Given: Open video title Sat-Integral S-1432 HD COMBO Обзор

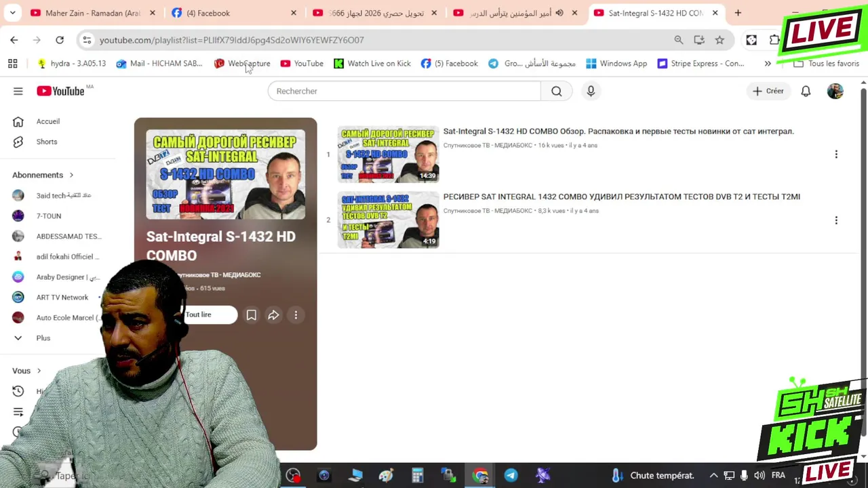Looking at the screenshot, I should point(618,131).
